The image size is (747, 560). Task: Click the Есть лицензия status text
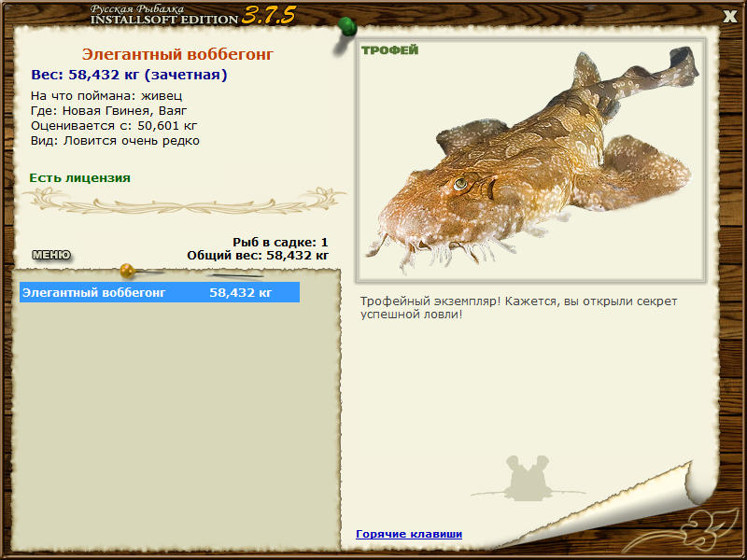coord(79,178)
